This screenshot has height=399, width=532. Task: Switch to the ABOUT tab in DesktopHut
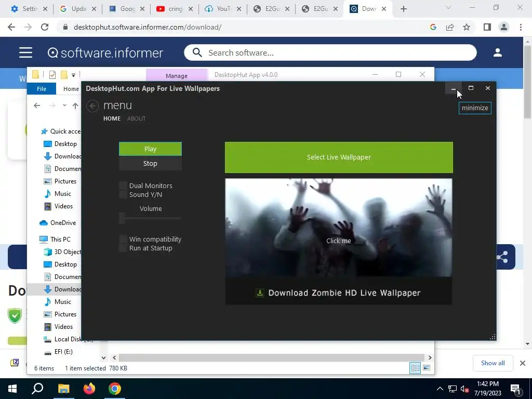coord(137,118)
